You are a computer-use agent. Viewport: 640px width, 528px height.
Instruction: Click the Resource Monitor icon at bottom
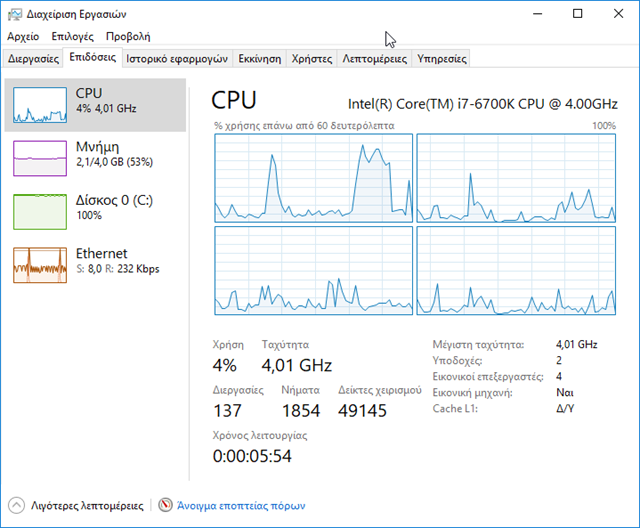(x=166, y=506)
